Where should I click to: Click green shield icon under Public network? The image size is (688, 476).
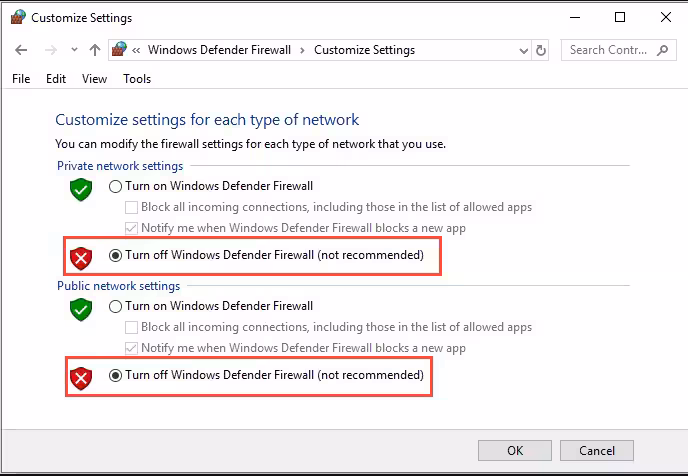[81, 309]
